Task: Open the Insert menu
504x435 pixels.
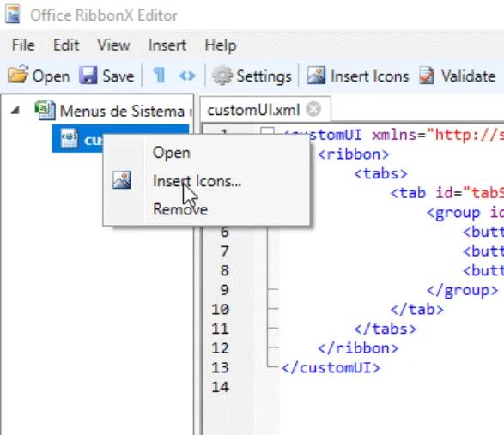Action: 167,45
